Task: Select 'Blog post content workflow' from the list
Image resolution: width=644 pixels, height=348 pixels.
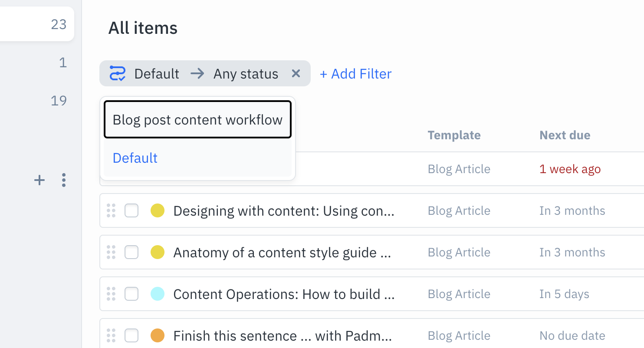Action: [x=197, y=119]
